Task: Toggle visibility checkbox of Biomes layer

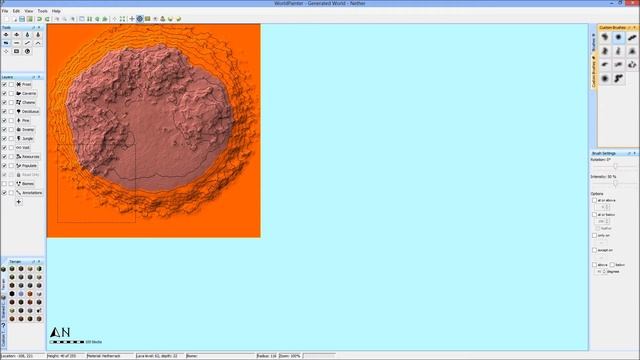Action: coord(4,184)
